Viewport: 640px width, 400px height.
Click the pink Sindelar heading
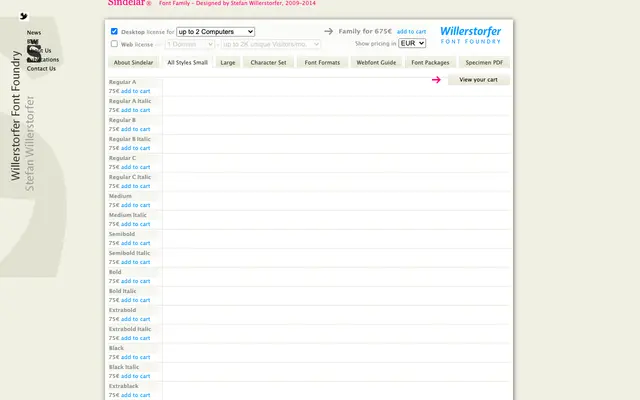tap(129, 3)
